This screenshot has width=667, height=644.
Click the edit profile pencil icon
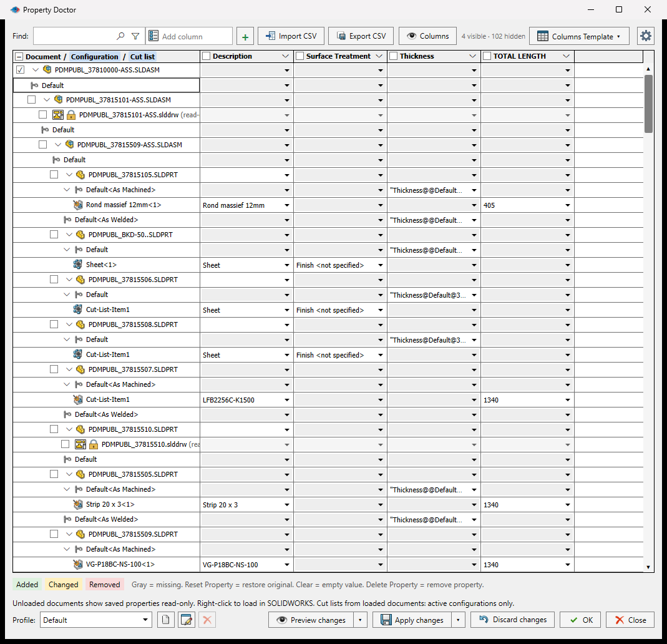point(187,620)
